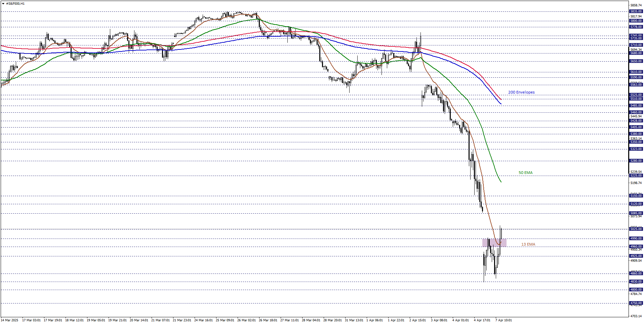Image resolution: width=644 pixels, height=324 pixels.
Task: Click the 31 Mar 13:01 time label
Action: point(354,320)
